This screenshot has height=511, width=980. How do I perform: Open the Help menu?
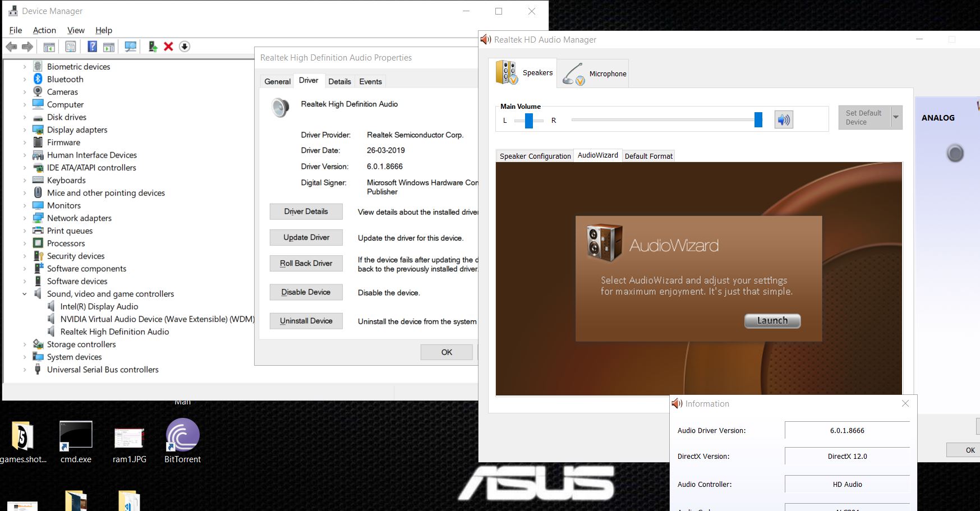pyautogui.click(x=104, y=30)
